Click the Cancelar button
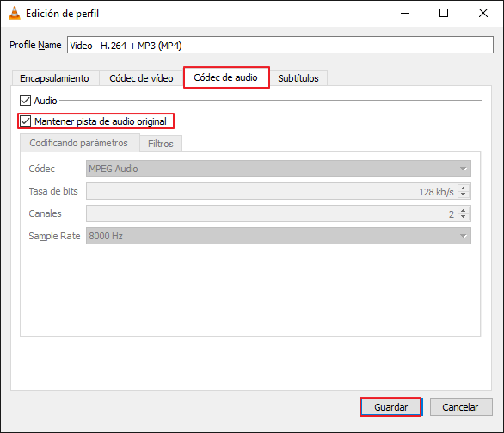The height and width of the screenshot is (433, 504). click(461, 407)
